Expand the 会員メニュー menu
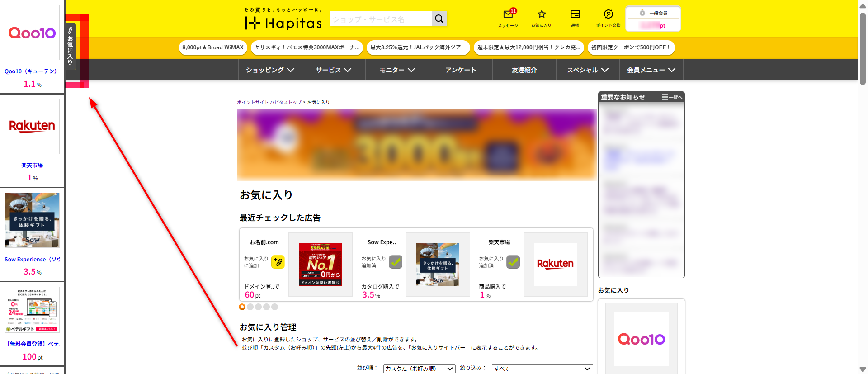This screenshot has width=868, height=374. [x=651, y=70]
